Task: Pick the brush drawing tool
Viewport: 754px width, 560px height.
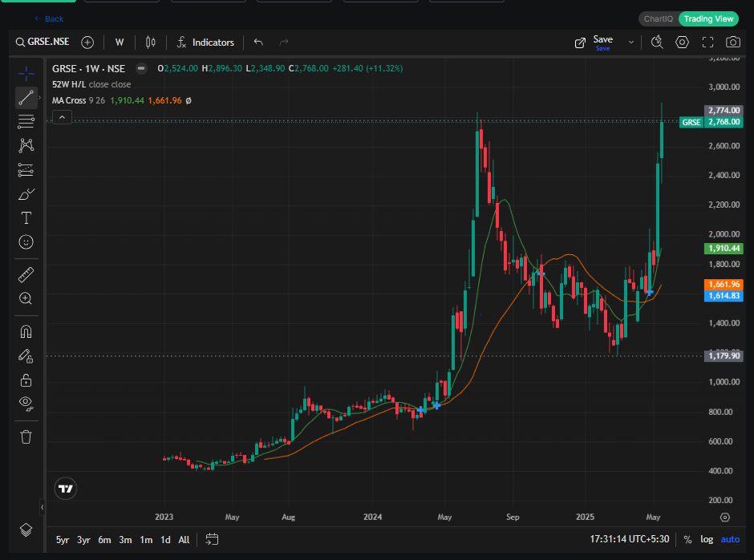Action: [x=26, y=194]
